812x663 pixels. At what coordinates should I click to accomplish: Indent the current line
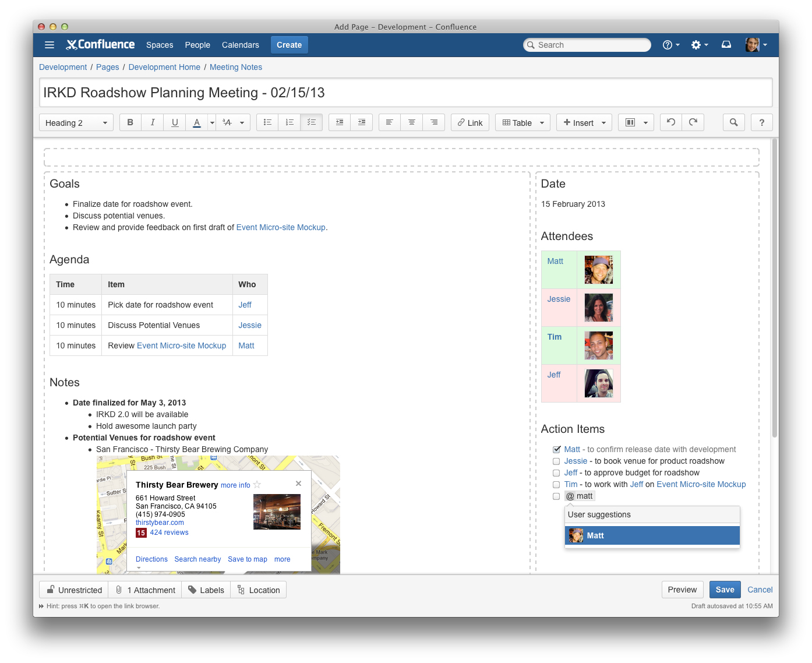(x=362, y=122)
